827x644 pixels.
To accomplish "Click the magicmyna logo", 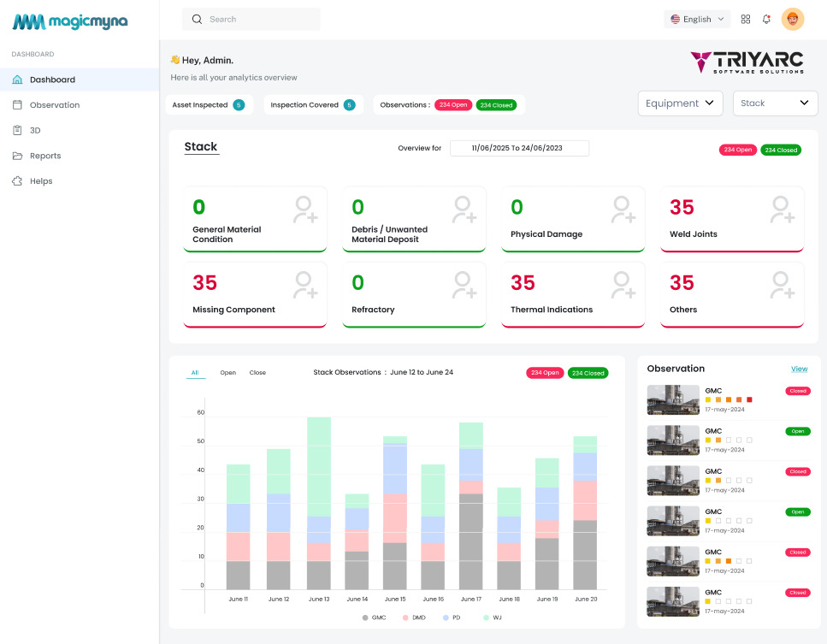I will coord(70,22).
